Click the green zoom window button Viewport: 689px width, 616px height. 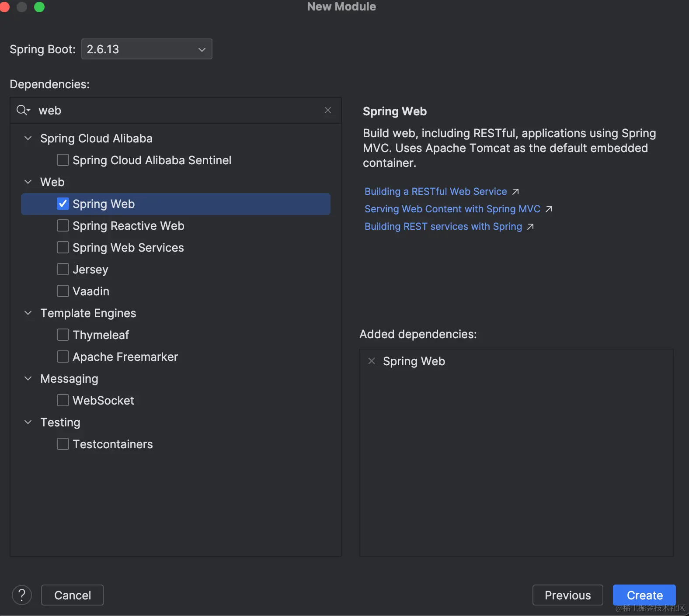[x=39, y=7]
